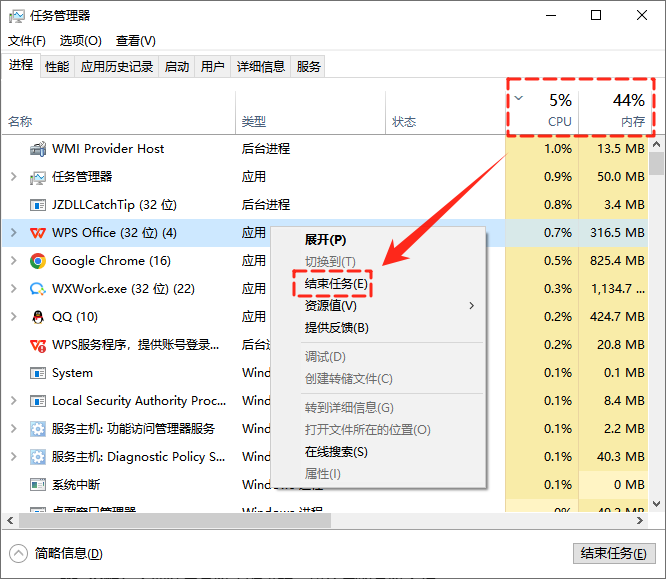
Task: Select the 系统中断 process name
Action: tap(76, 485)
